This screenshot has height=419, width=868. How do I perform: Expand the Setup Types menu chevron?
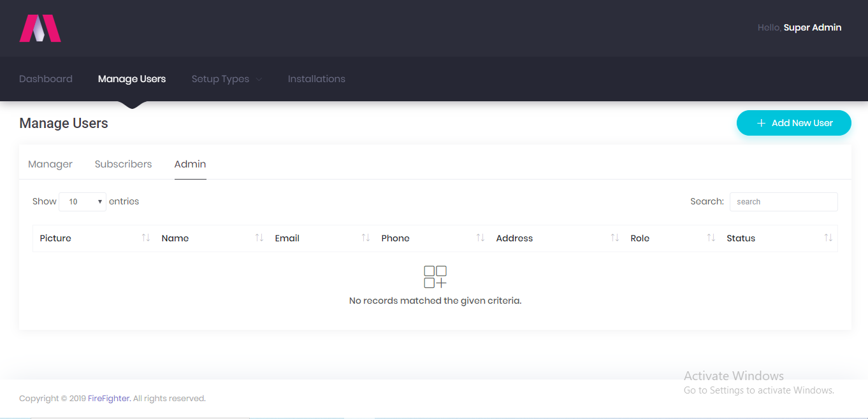[259, 80]
